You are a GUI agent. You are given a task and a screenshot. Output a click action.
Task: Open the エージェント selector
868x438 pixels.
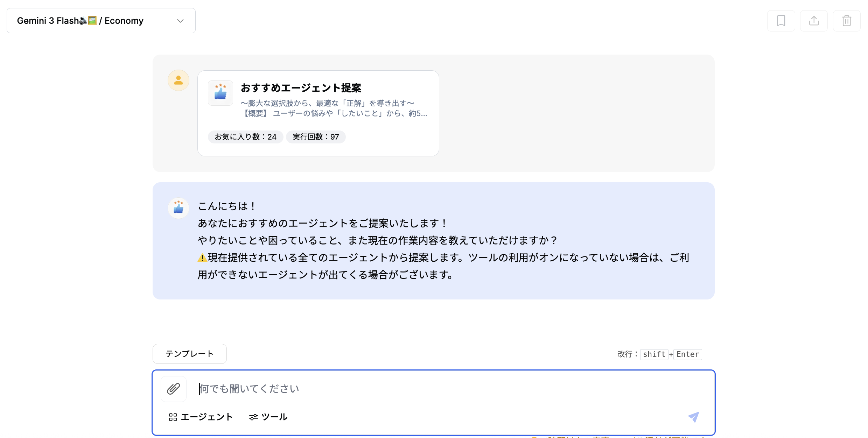(x=201, y=417)
